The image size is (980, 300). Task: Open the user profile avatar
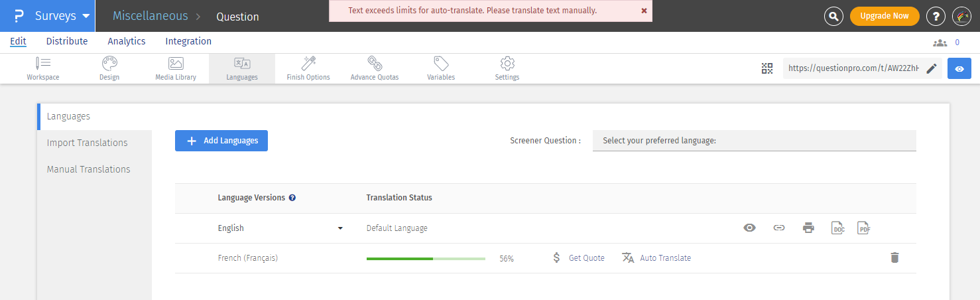pyautogui.click(x=961, y=17)
